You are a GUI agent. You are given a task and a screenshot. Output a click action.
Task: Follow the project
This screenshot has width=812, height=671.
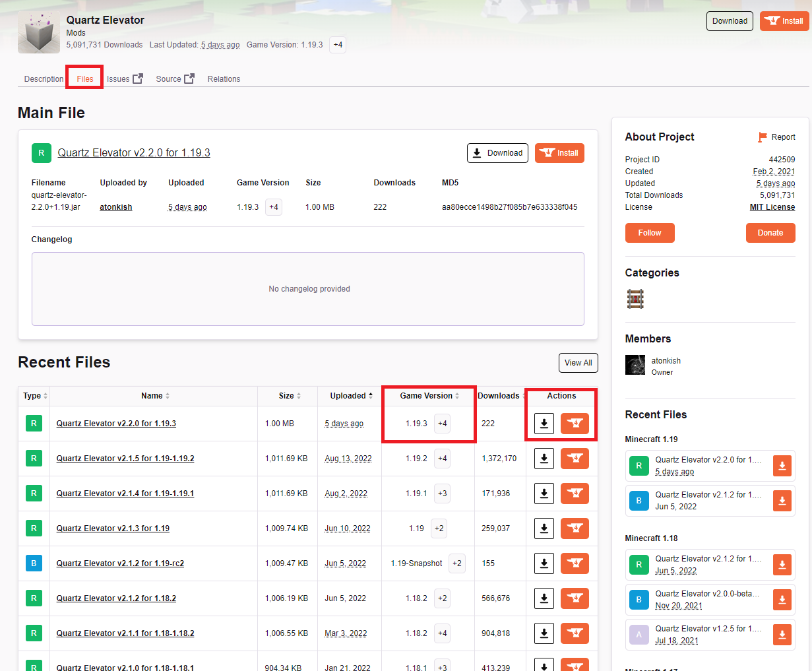(650, 233)
